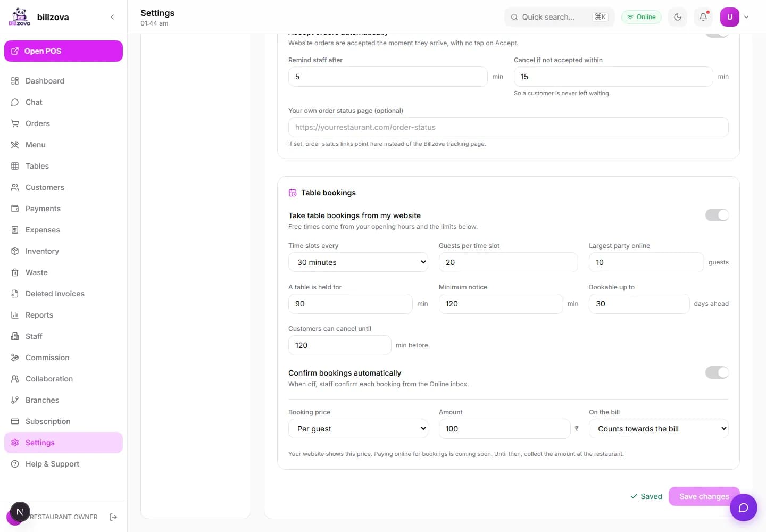Click the Help & Support question icon
766x532 pixels.
click(x=15, y=464)
